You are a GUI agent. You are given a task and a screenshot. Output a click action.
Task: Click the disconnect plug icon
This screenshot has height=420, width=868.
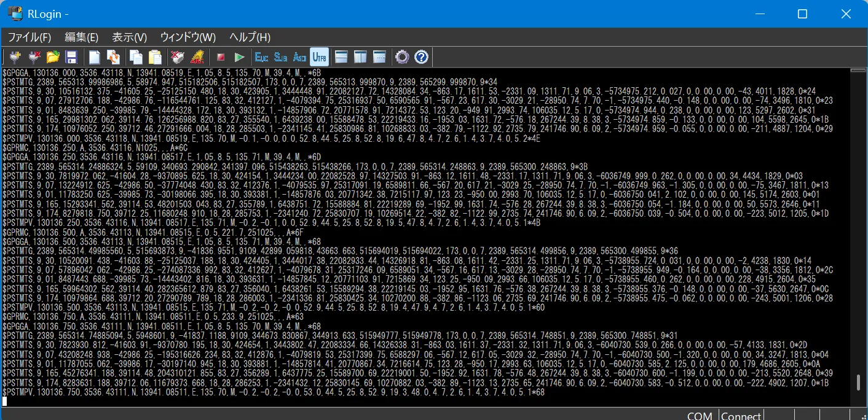tap(34, 57)
